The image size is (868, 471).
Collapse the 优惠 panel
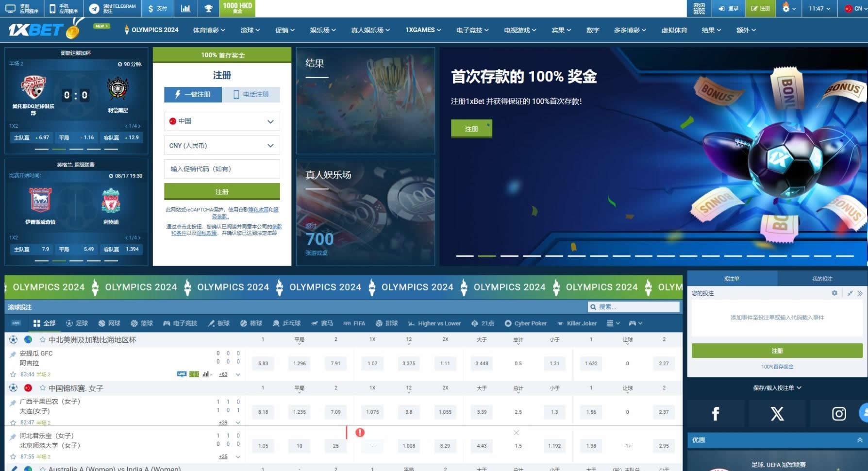click(860, 440)
